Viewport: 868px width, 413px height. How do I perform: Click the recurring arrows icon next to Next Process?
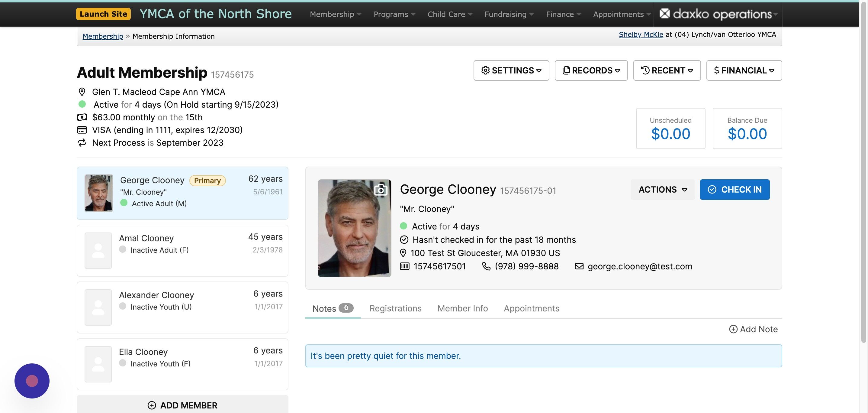(82, 143)
